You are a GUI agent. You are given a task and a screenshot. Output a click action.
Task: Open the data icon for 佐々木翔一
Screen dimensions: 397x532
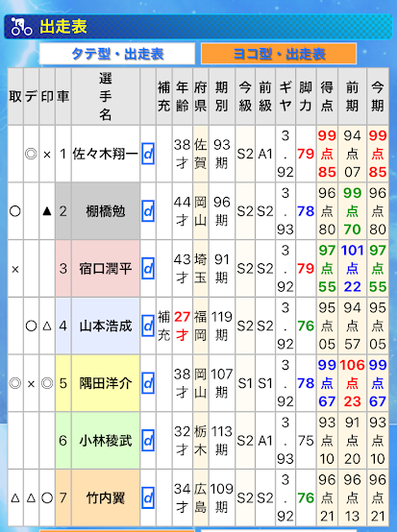(148, 154)
